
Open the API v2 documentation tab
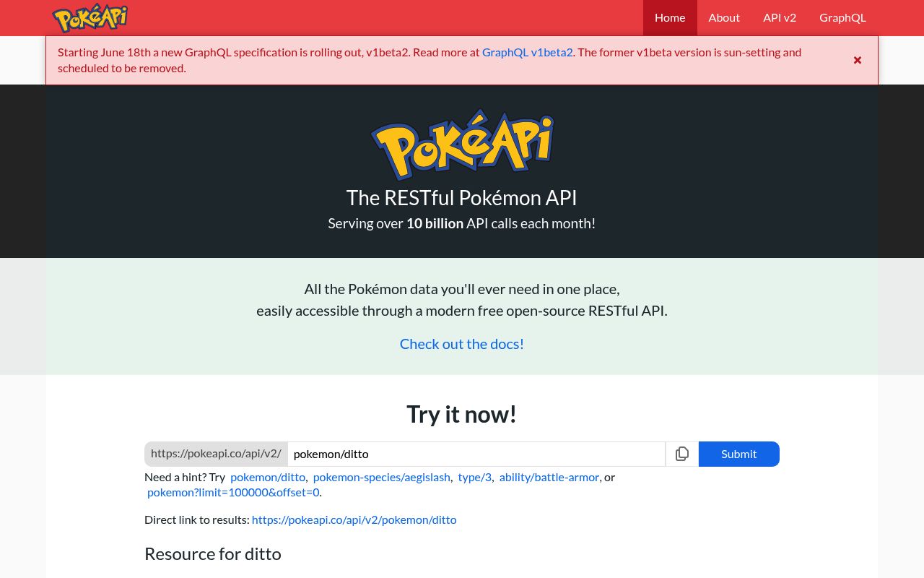point(779,18)
